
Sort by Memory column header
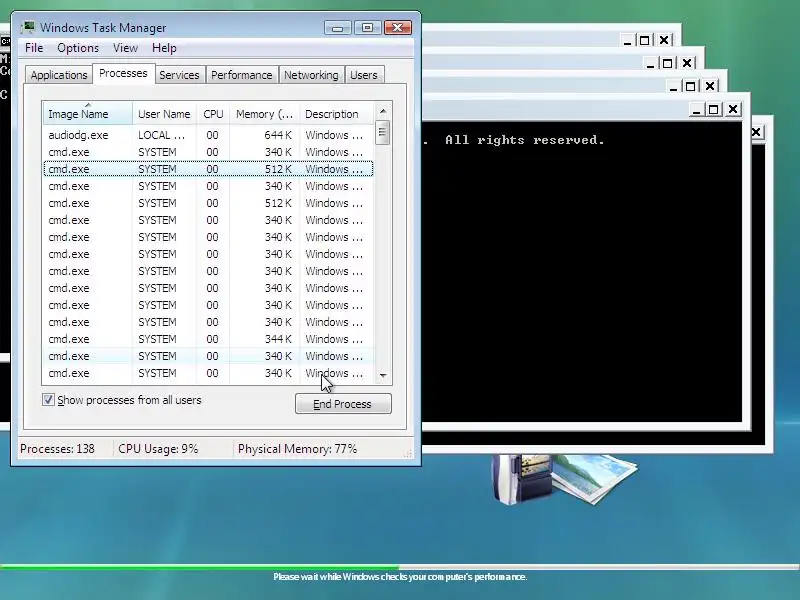(264, 114)
